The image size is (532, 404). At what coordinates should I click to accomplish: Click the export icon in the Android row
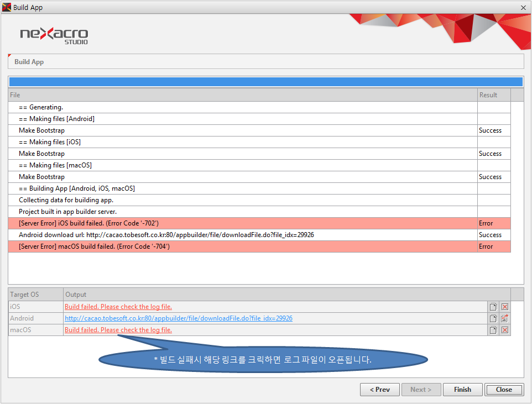click(504, 318)
